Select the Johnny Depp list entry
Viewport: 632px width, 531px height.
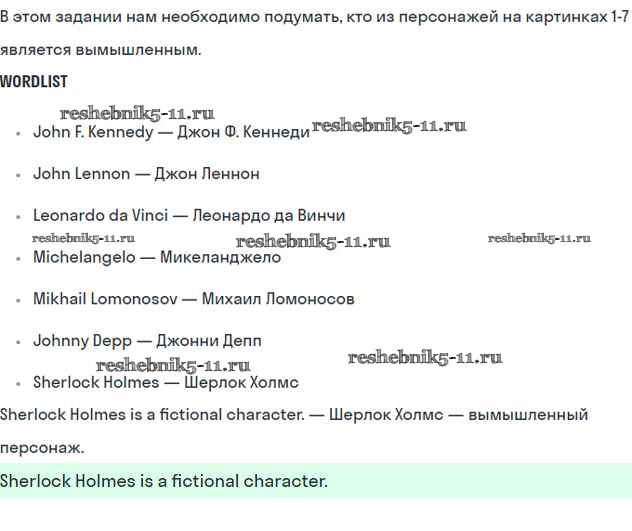(147, 340)
